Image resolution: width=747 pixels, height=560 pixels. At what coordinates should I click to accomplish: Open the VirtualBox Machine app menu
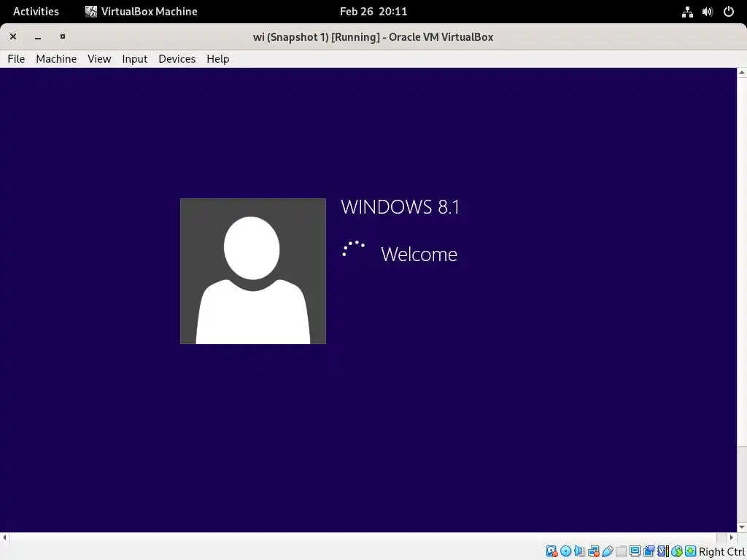pyautogui.click(x=141, y=12)
